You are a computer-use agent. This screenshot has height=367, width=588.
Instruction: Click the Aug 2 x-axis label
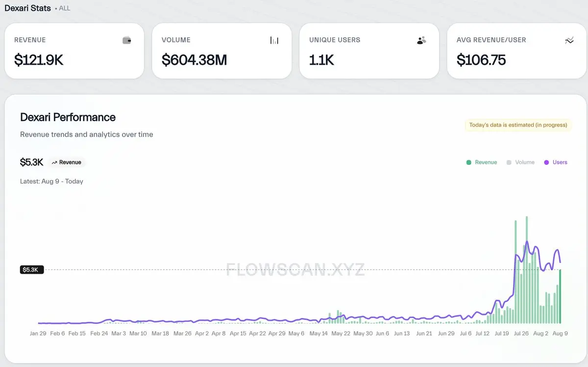pyautogui.click(x=540, y=334)
